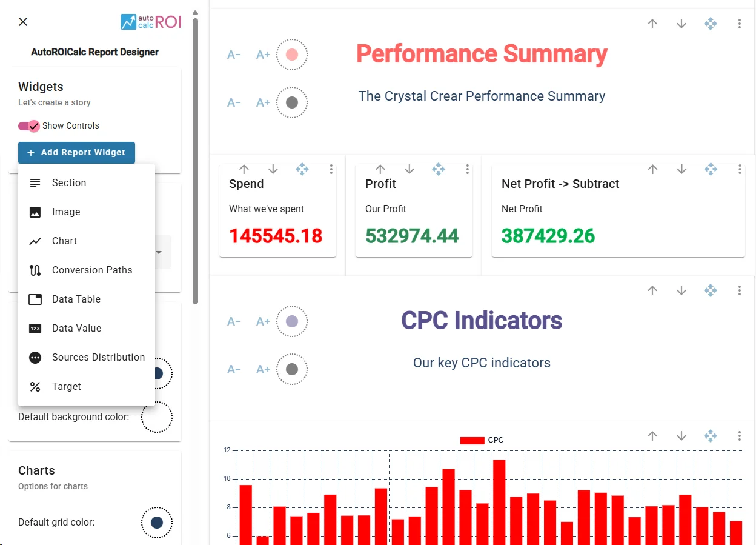
Task: Open Default grid color swatch
Action: pyautogui.click(x=157, y=523)
